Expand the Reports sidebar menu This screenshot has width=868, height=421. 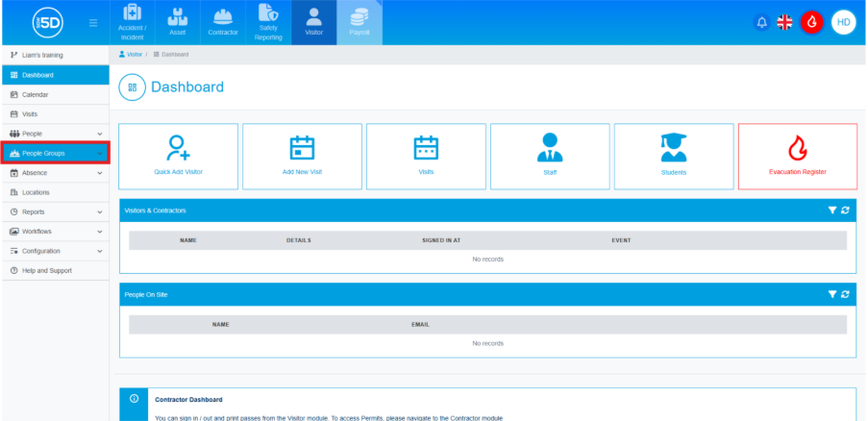(x=55, y=211)
